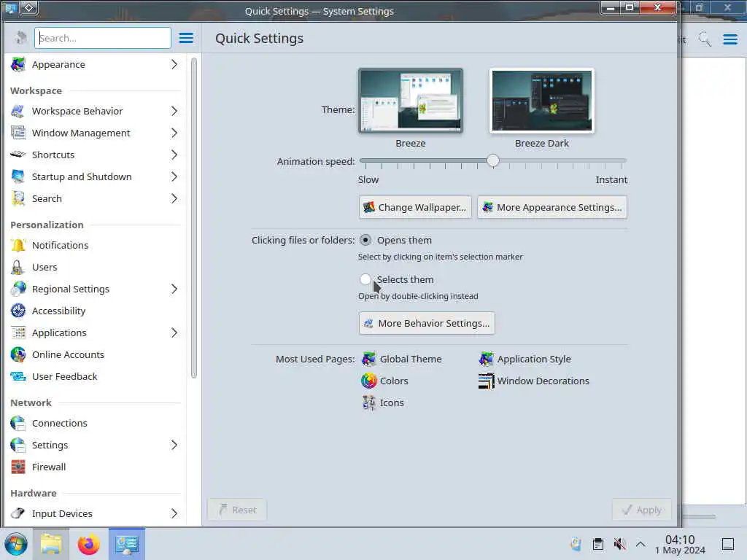Select the Shortcuts keyboard icon
Viewport: 747px width, 560px height.
coord(18,155)
